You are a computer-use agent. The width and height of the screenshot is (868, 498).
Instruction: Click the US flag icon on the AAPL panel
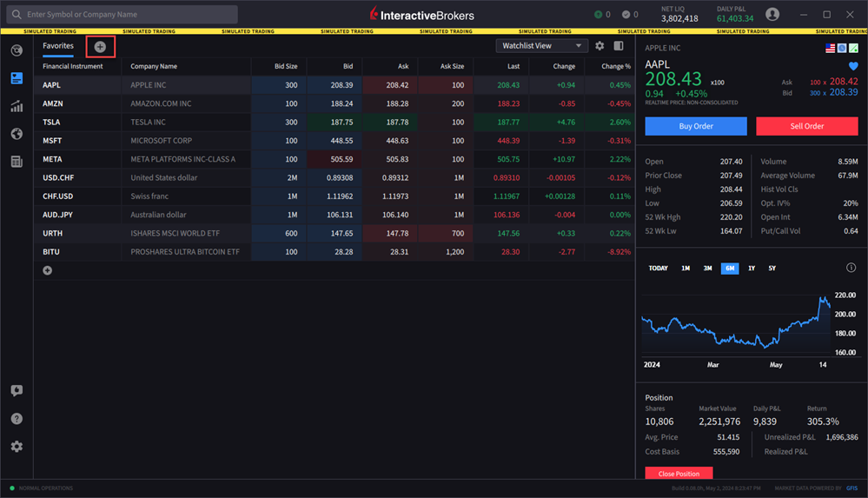pyautogui.click(x=830, y=48)
